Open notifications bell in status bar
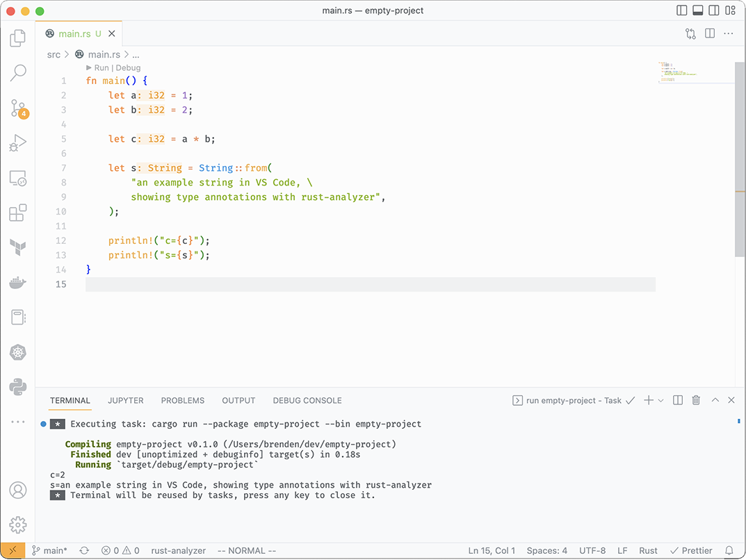746x560 pixels. (729, 550)
